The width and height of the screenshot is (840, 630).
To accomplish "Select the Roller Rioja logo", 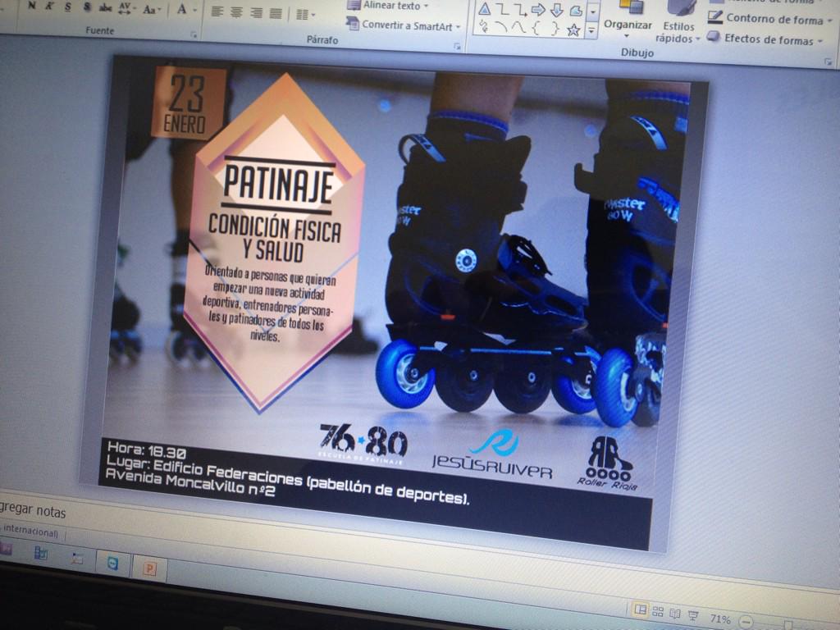I will [609, 463].
